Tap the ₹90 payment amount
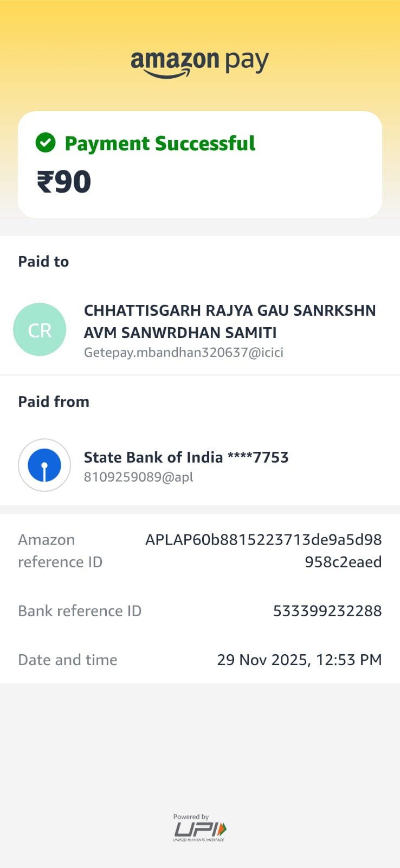 tap(64, 182)
